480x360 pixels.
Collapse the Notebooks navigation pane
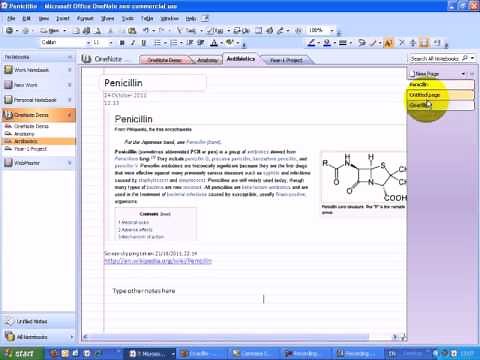point(70,57)
